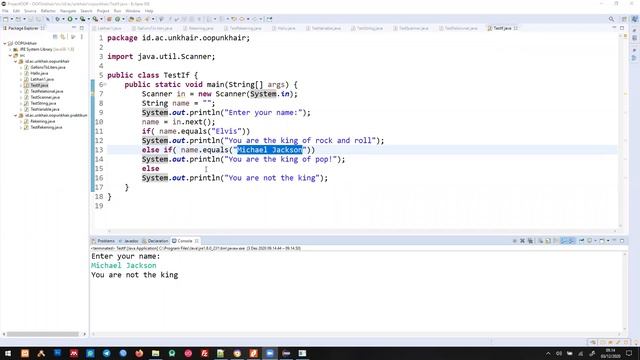Open dropdown arrow beside Run button

76,19
